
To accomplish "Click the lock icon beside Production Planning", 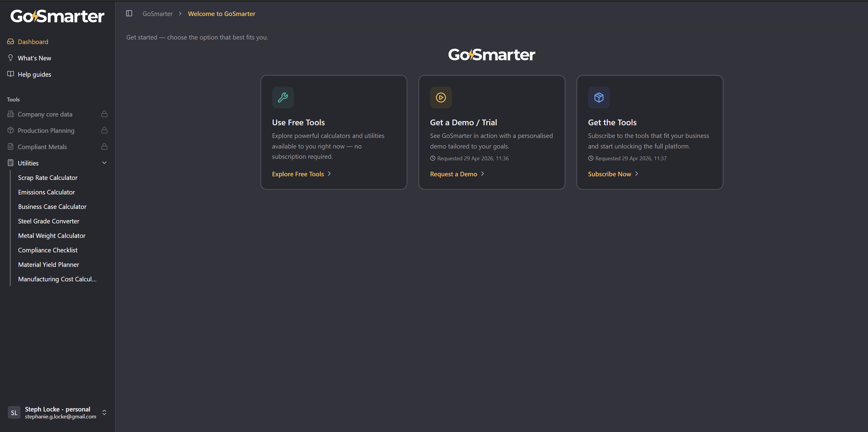I will 104,130.
